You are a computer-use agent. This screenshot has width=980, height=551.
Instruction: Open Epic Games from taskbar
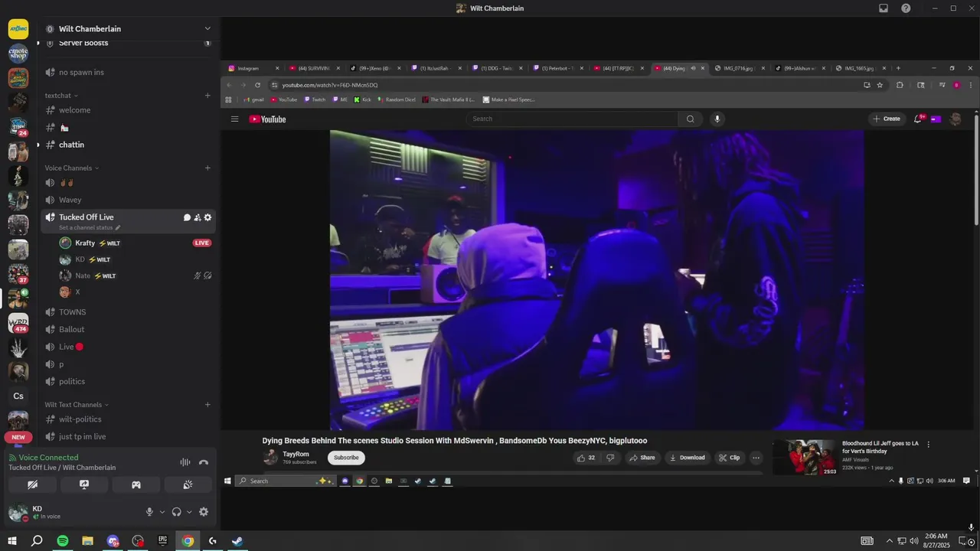click(x=162, y=541)
